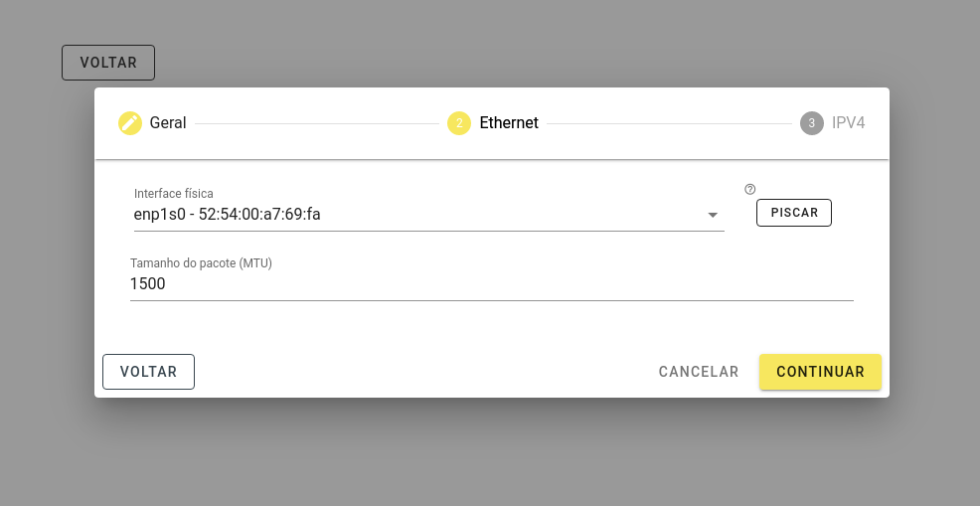
Task: Go to the Geral step label
Action: [x=168, y=123]
